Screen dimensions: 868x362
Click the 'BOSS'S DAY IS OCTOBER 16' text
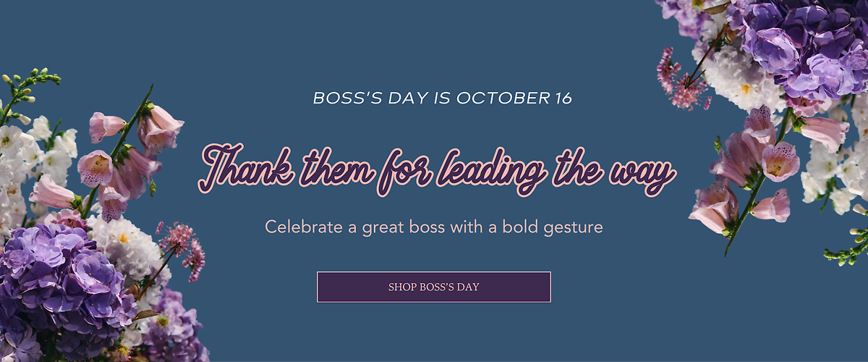[x=442, y=98]
